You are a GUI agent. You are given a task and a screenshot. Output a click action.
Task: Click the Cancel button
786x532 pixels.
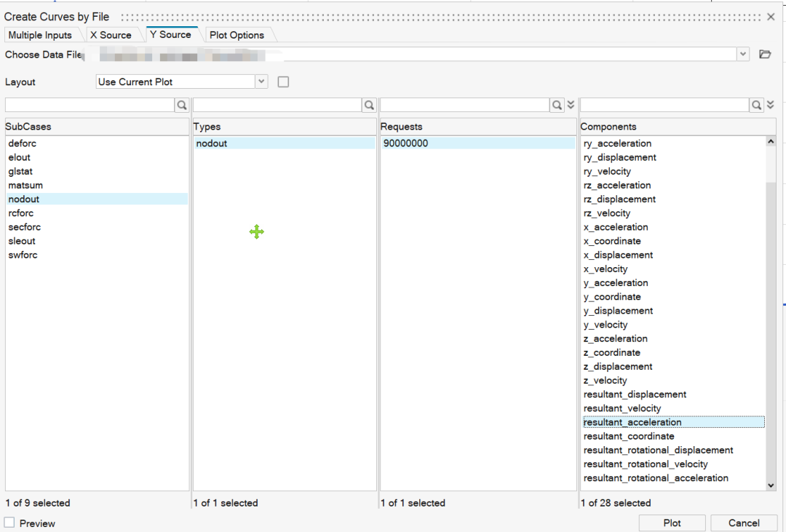click(744, 523)
